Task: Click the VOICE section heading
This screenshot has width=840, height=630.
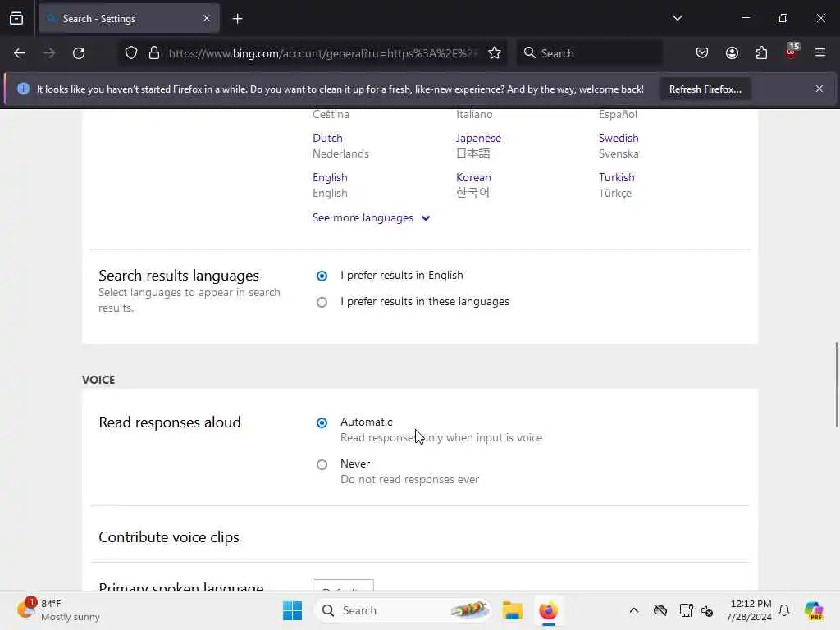Action: (98, 380)
